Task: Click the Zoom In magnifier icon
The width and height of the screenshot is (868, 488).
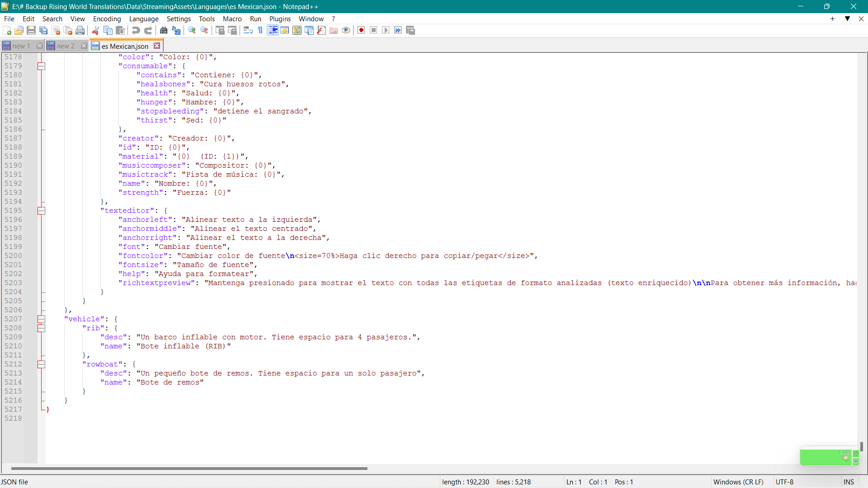Action: 192,30
